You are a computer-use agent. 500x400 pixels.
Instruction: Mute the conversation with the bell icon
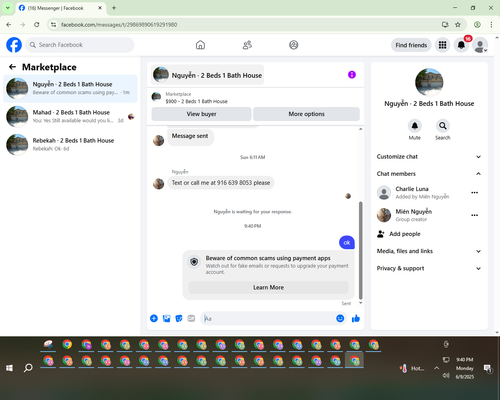[x=415, y=126]
